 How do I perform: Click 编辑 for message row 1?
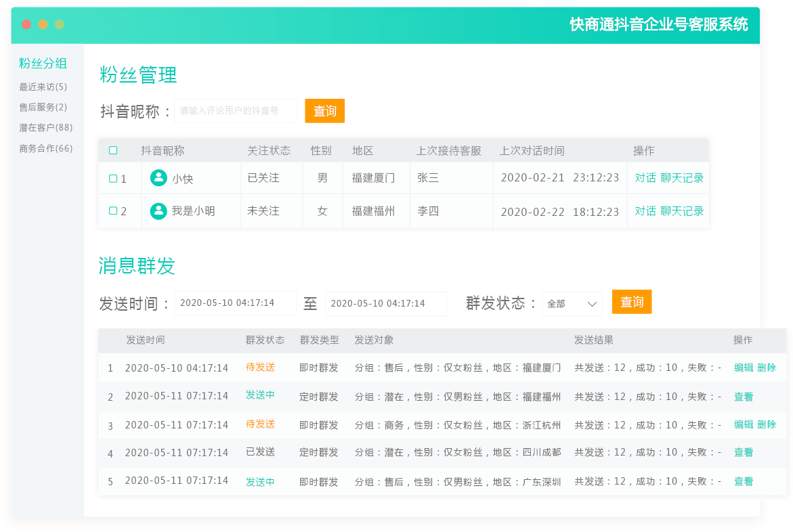[744, 368]
